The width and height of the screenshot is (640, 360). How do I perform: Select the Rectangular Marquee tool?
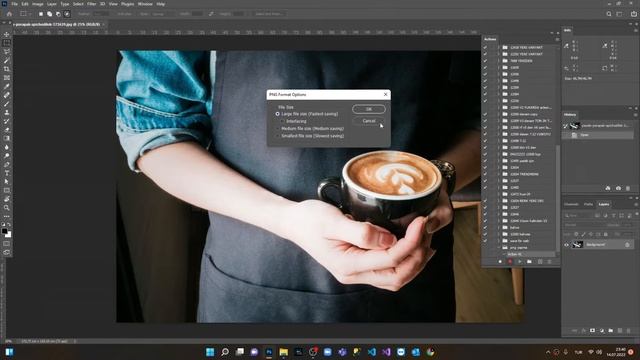(x=7, y=43)
